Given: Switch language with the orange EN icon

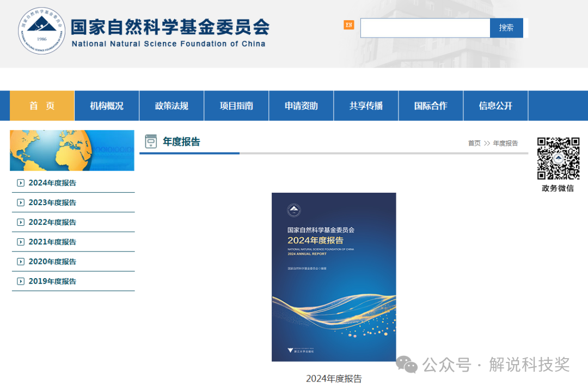Looking at the screenshot, I should tap(348, 25).
